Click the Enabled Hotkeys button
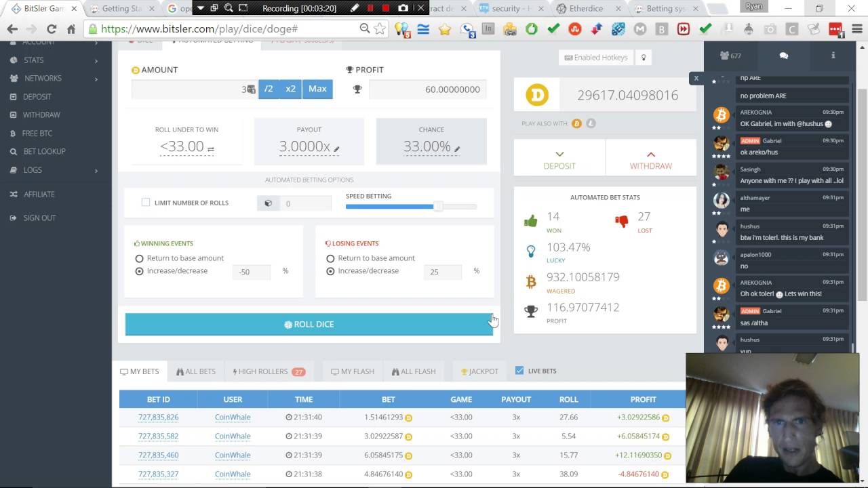 (x=596, y=58)
